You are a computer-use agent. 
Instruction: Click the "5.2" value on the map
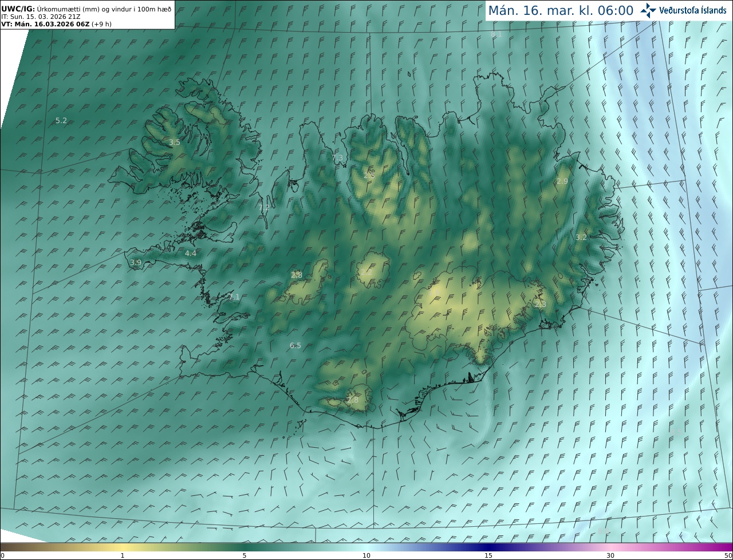(x=61, y=121)
